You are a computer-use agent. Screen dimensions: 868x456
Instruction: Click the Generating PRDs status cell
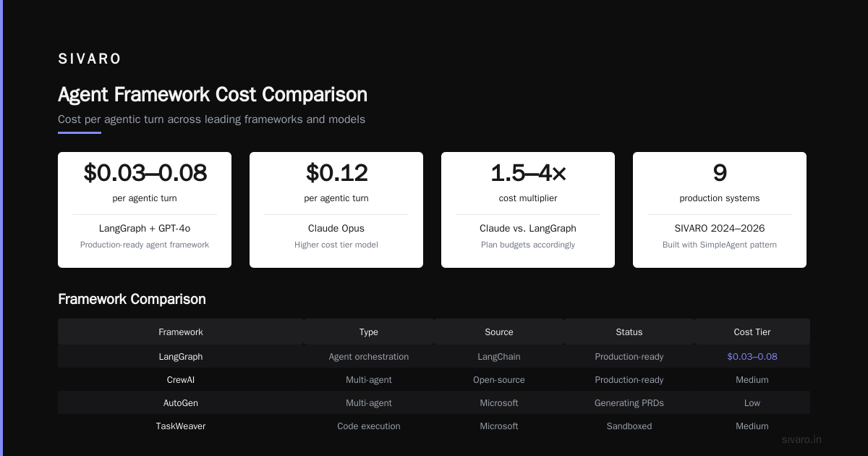pos(629,403)
